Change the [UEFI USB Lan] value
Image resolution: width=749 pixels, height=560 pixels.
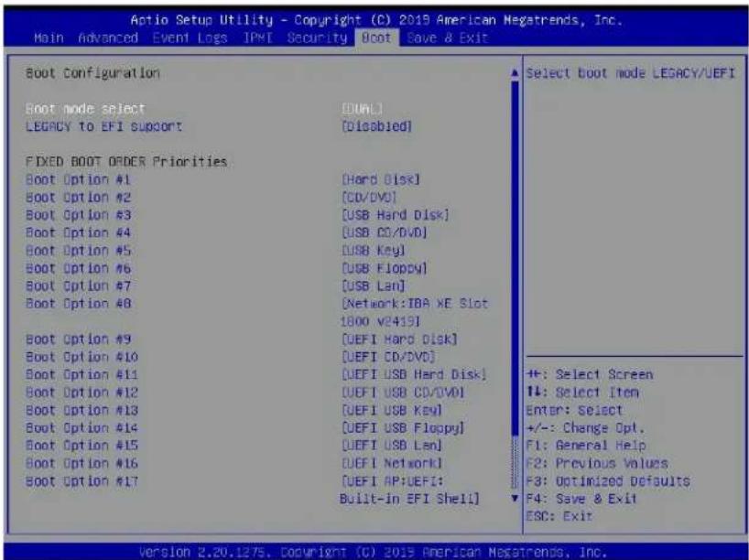(x=392, y=446)
